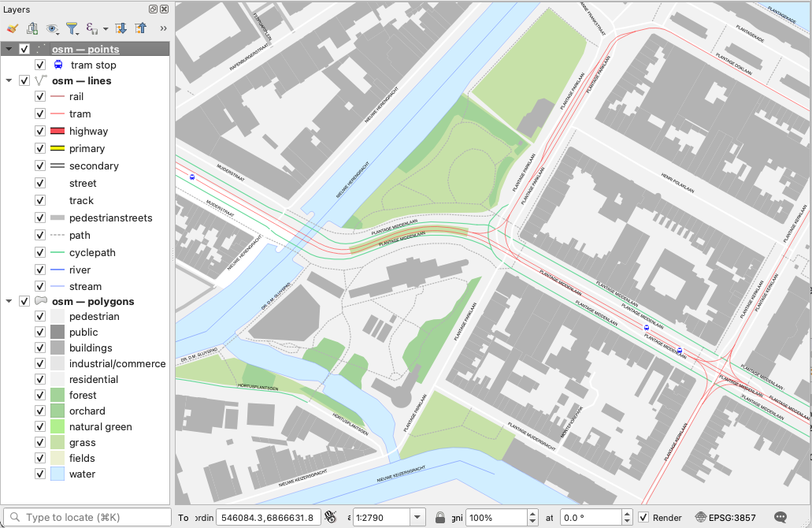Open the Manage Map Themes eye icon
This screenshot has height=528, width=812.
[x=53, y=28]
